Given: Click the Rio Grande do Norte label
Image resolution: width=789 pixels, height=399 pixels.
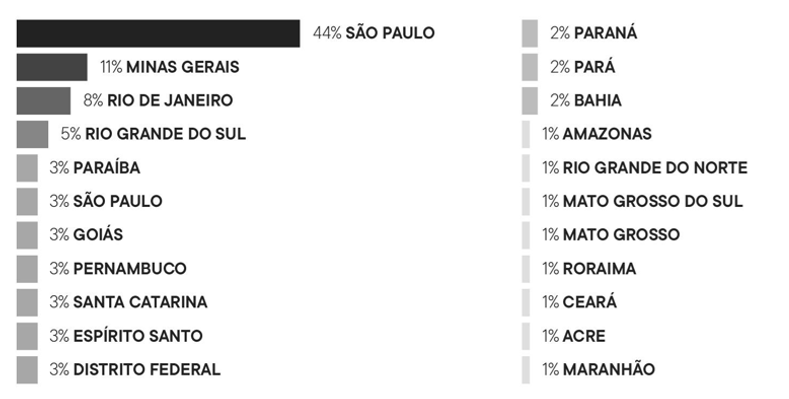Looking at the screenshot, I should click(x=655, y=168).
